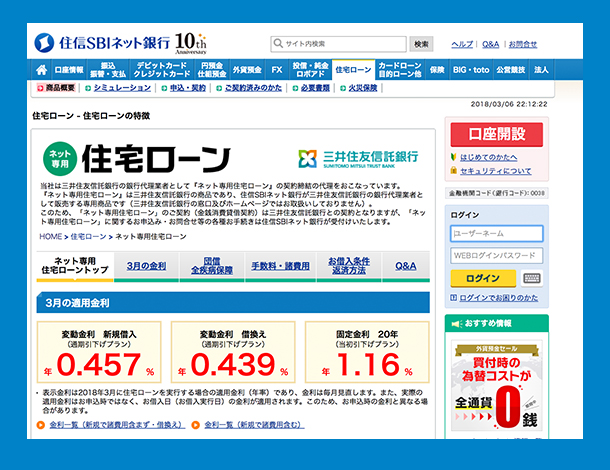Click HOME in the breadcrumb
Image resolution: width=610 pixels, height=470 pixels.
click(51, 237)
